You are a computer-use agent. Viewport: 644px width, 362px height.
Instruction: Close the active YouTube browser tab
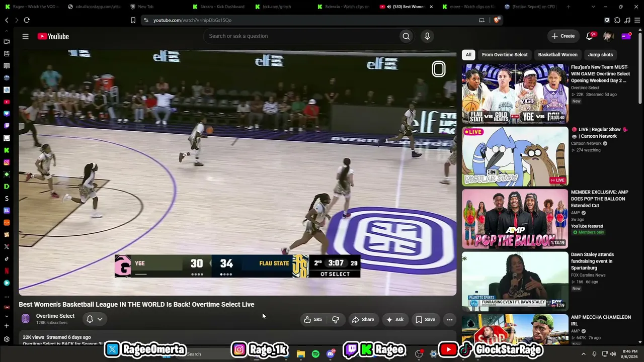(431, 7)
